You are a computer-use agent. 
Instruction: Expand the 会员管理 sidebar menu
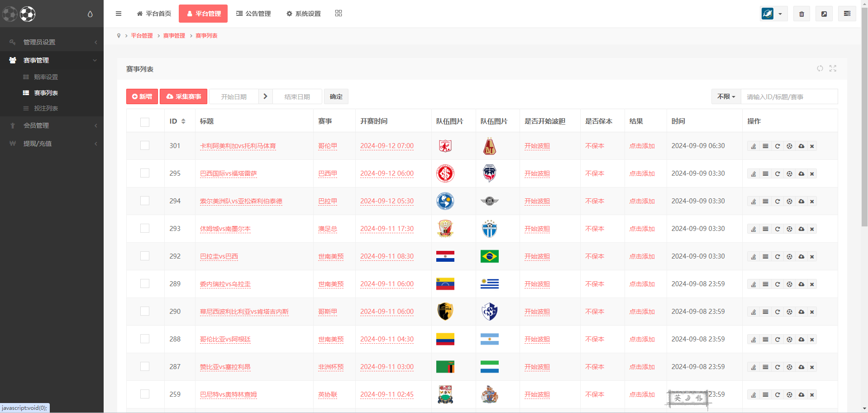(x=52, y=125)
